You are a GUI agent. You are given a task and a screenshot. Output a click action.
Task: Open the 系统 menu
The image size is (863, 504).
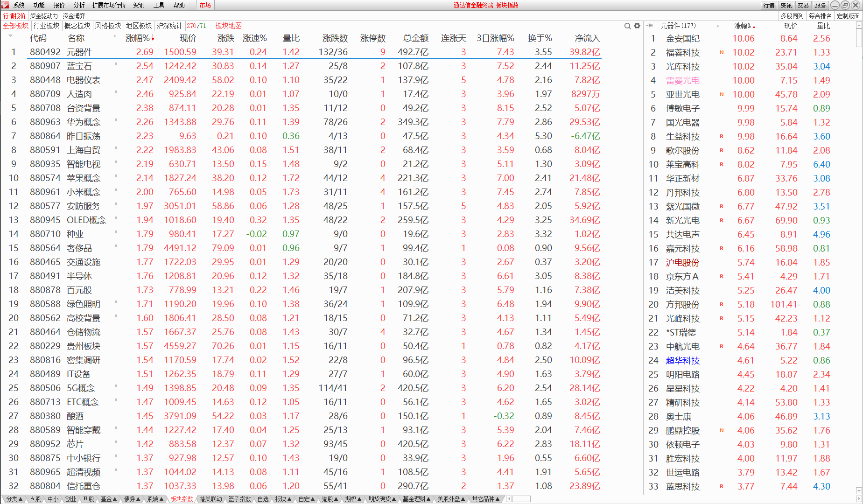click(x=19, y=5)
